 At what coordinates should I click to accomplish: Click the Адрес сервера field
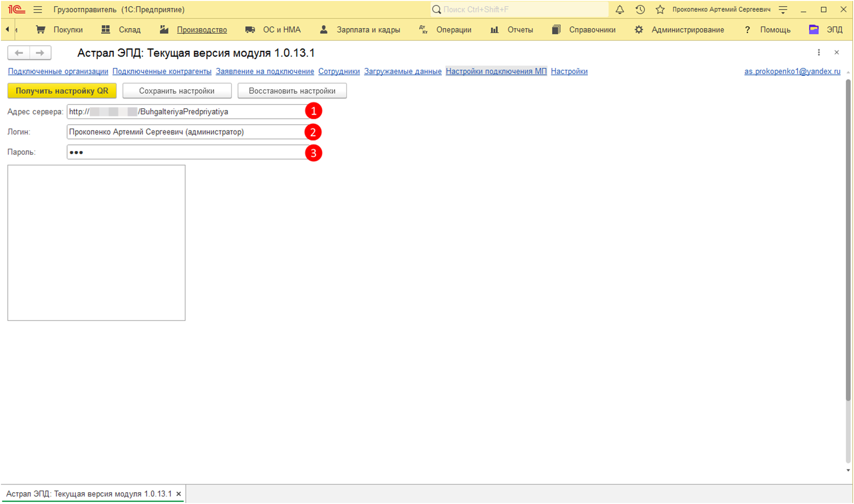pyautogui.click(x=188, y=112)
